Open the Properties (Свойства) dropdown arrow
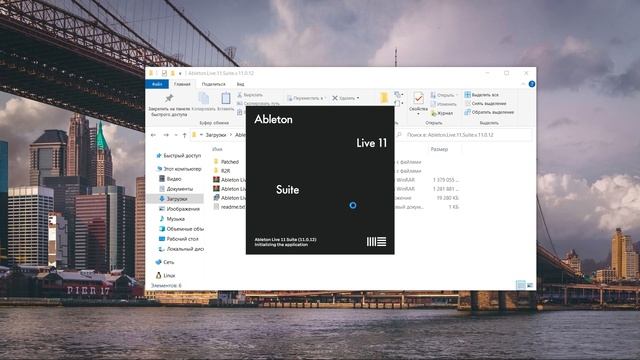This screenshot has width=640, height=360. pos(418,114)
